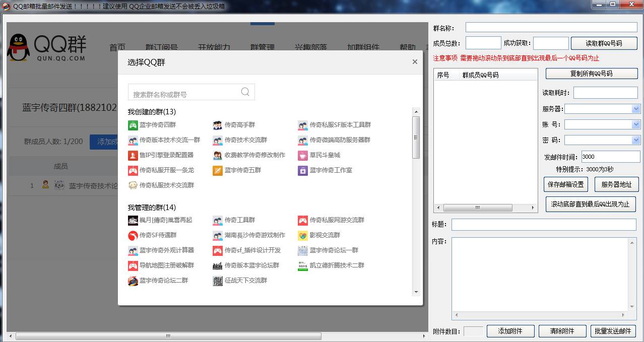This screenshot has height=342, width=644.
Task: Select the 蓝宇传奇论坛一群 thumbnail icon
Action: click(x=303, y=250)
